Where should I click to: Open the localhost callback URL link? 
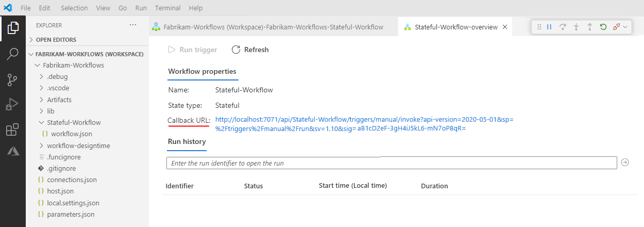tap(364, 120)
